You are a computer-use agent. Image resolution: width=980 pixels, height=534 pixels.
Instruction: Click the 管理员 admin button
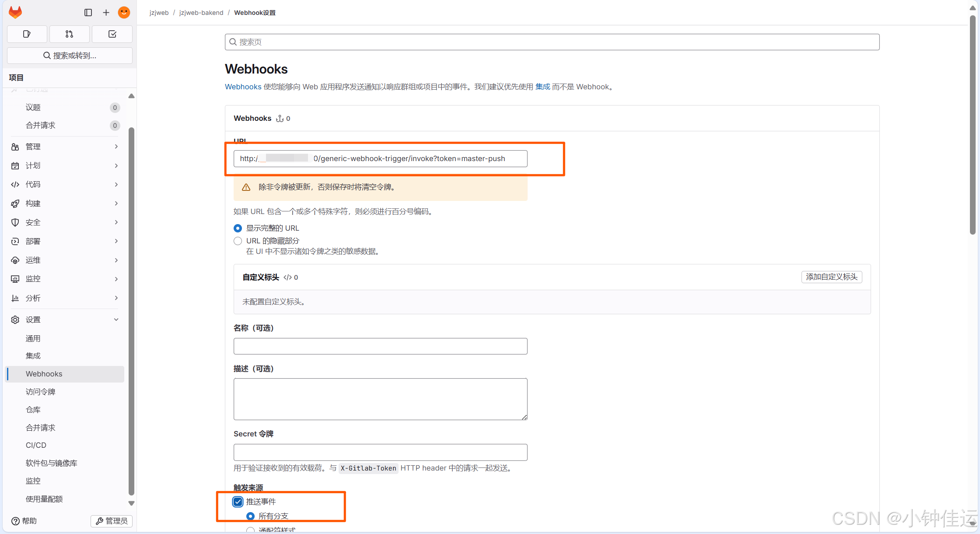(112, 521)
